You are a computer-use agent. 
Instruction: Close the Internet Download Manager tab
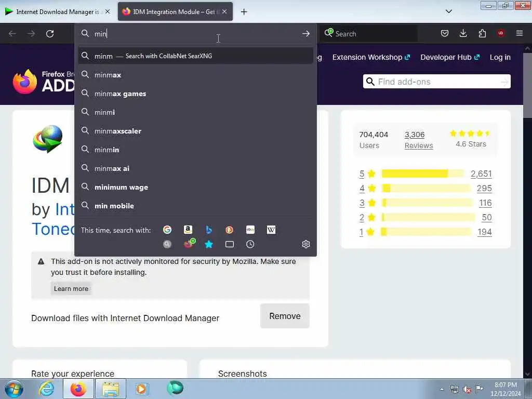[x=108, y=11]
